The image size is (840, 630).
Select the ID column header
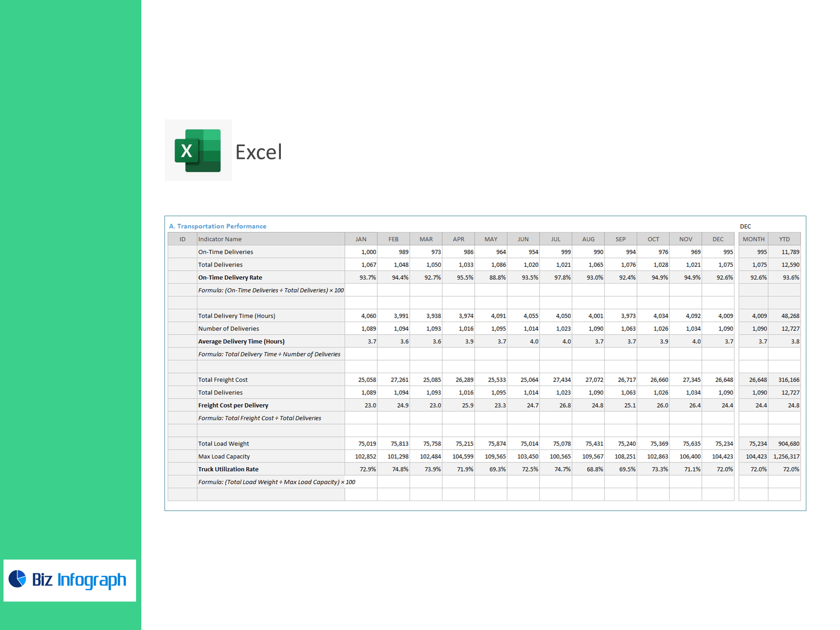click(x=182, y=239)
